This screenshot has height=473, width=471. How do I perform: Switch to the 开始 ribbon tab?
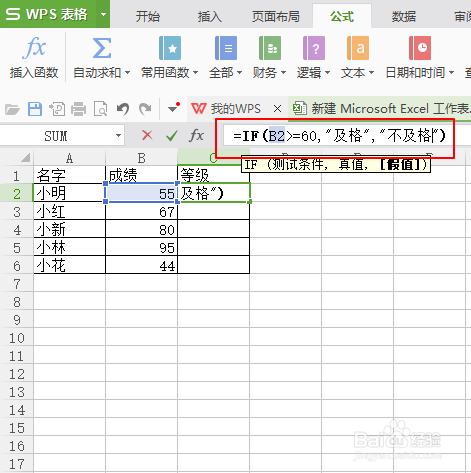[148, 16]
